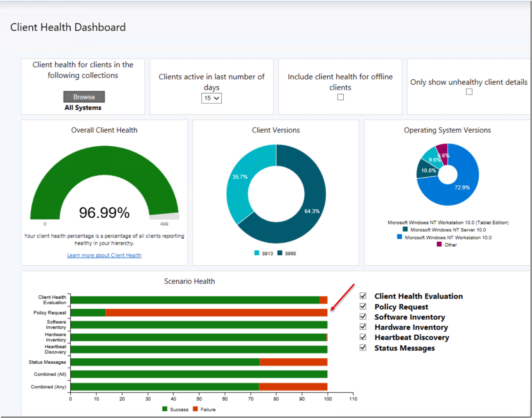Click the Failure legend swatch in Scenario Health

point(195,409)
